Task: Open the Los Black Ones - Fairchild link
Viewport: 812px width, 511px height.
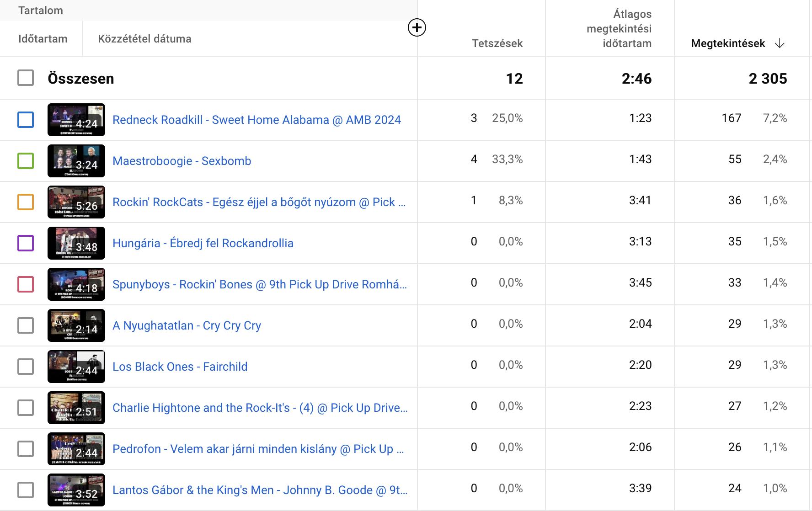Action: click(x=180, y=367)
